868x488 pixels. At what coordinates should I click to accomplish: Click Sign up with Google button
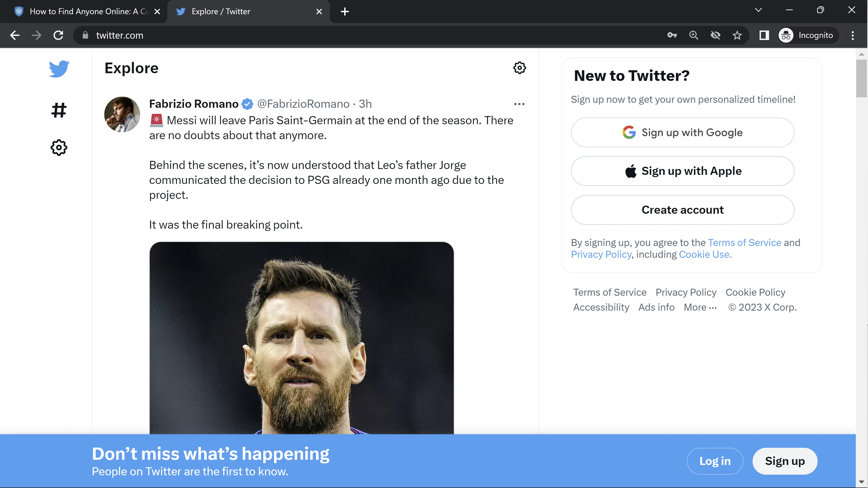pyautogui.click(x=682, y=132)
